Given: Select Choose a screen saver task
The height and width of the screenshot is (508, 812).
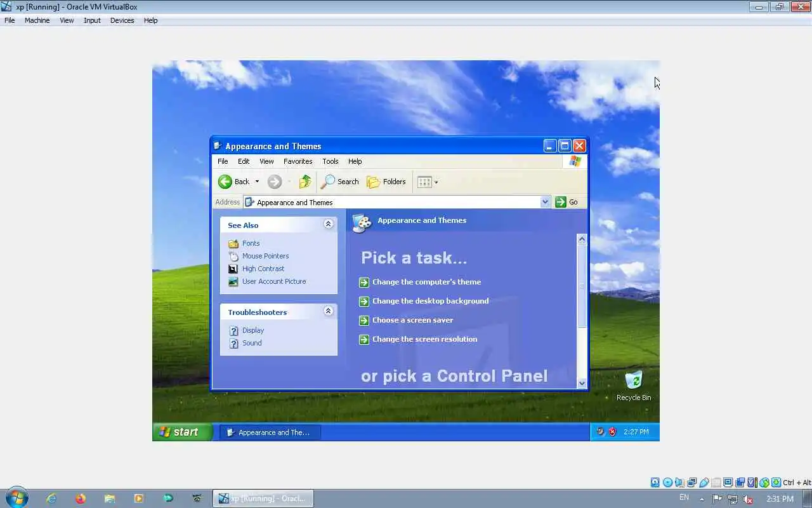Looking at the screenshot, I should click(412, 320).
